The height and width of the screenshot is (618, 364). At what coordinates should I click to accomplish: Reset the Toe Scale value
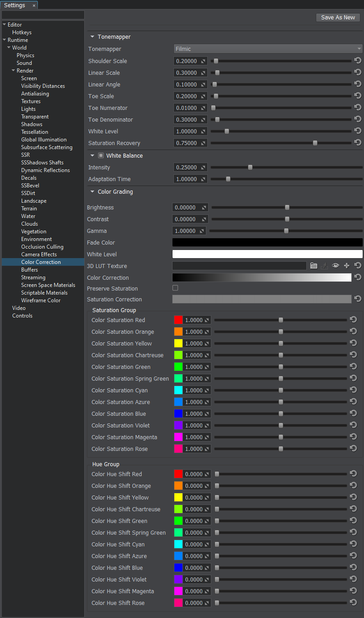click(x=358, y=96)
